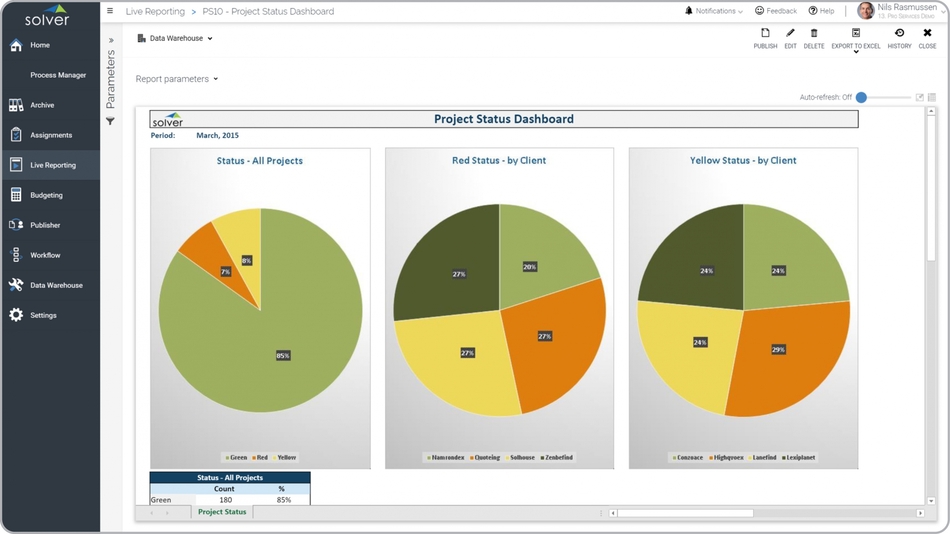The image size is (950, 534).
Task: Open report History
Action: coord(899,34)
